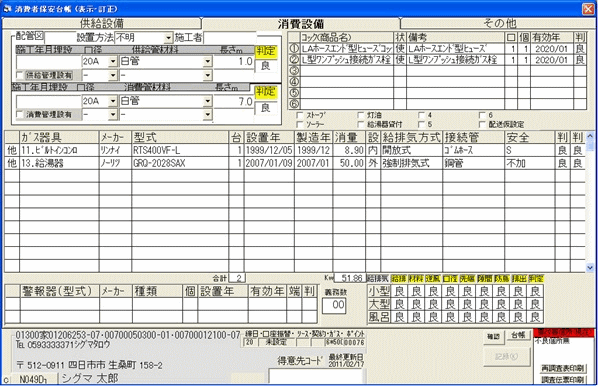Viewport: 598px width, 386px height.
Task: Enable 消費管埋設有 checkbox
Action: coord(20,114)
